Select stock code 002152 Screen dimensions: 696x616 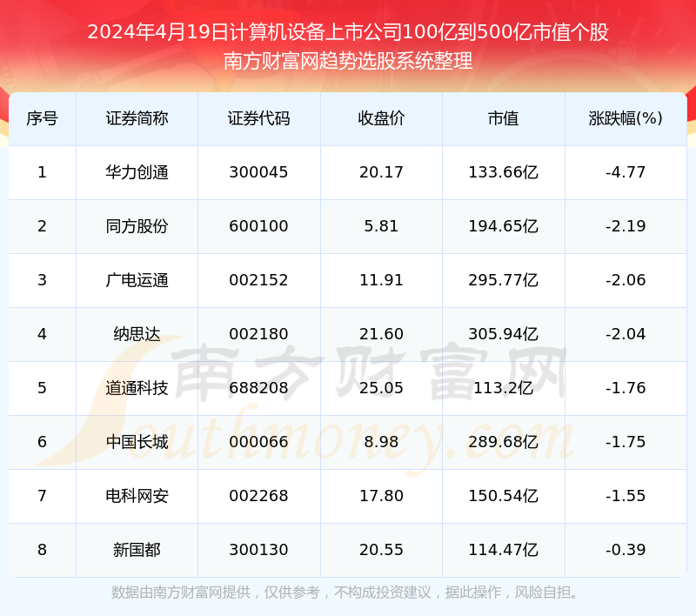258,280
